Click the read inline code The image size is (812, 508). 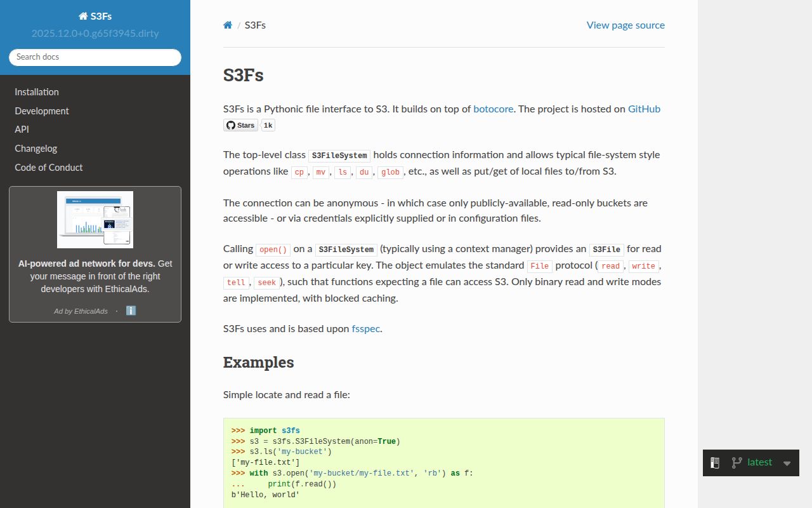pos(611,266)
